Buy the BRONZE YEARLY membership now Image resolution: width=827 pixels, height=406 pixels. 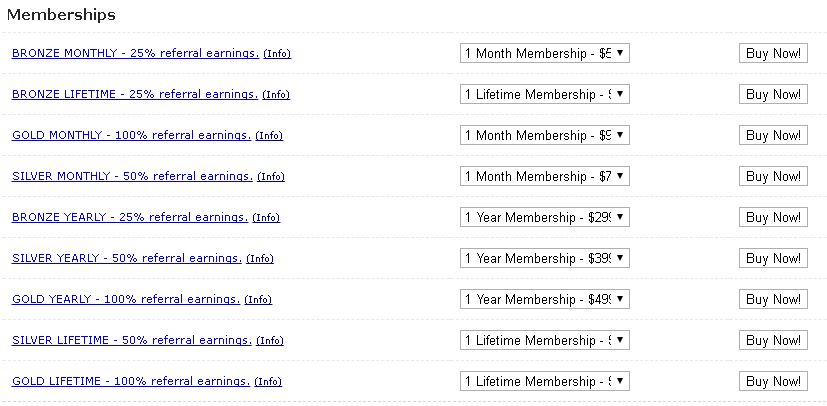(x=773, y=217)
